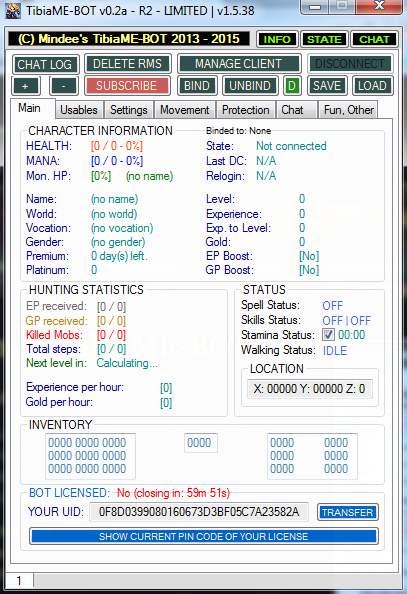Click the plus button
This screenshot has width=407, height=594.
point(25,86)
